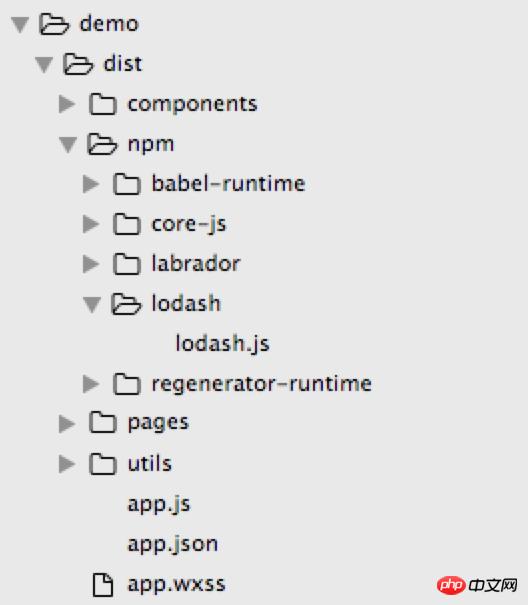Click the core-js folder icon
The image size is (528, 605).
tap(127, 224)
